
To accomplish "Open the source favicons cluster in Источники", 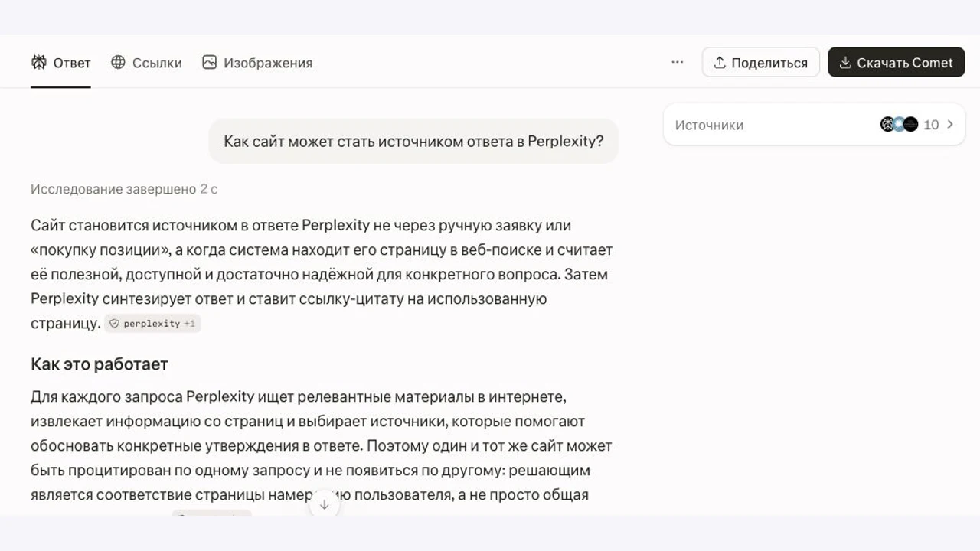I will click(x=899, y=124).
